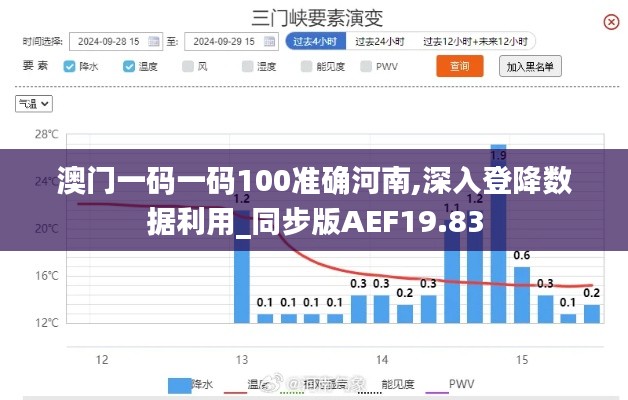Toggle the 降水 legend swatch
The height and width of the screenshot is (400, 628).
tap(179, 386)
